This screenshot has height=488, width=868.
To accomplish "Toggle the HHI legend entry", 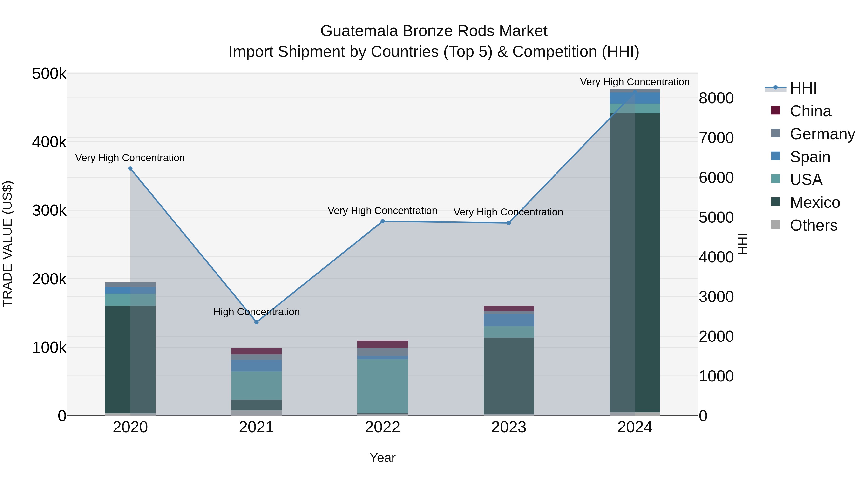I will pos(791,88).
